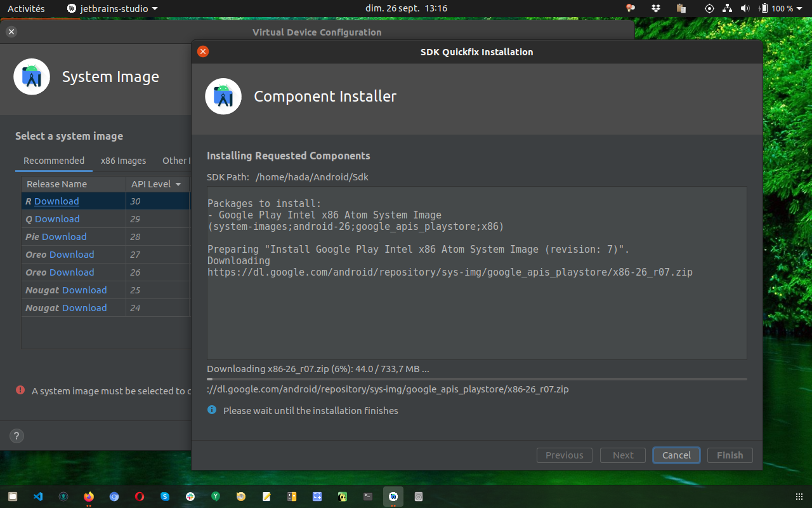Viewport: 812px width, 508px height.
Task: Toggle the API Level column sort arrow
Action: click(178, 184)
